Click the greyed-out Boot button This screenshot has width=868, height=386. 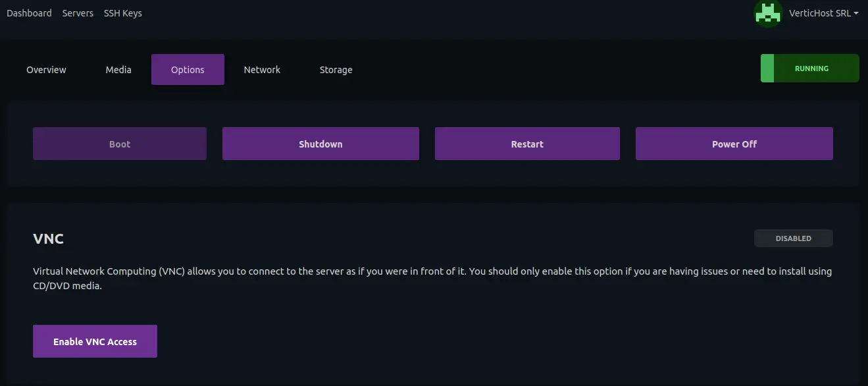coord(120,144)
